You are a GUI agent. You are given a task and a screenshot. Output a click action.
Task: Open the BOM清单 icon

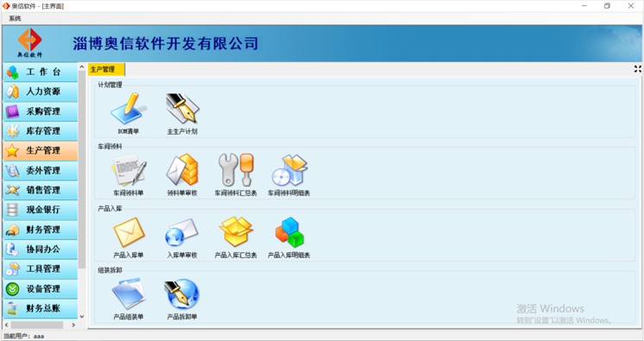129,109
